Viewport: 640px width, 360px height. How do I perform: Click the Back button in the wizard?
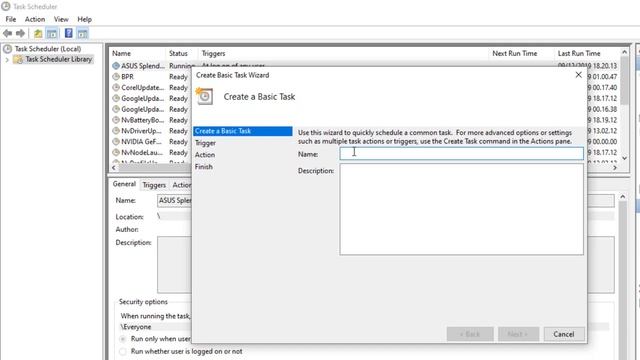pos(470,334)
